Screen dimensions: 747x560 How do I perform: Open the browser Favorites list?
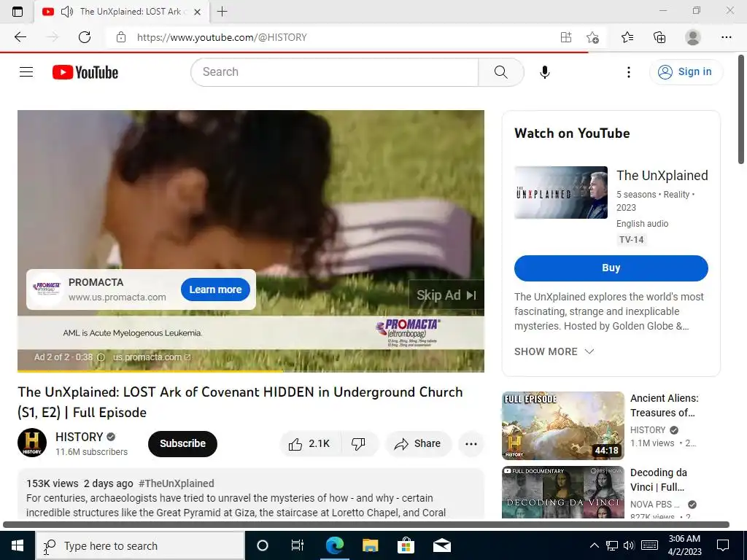pyautogui.click(x=627, y=37)
